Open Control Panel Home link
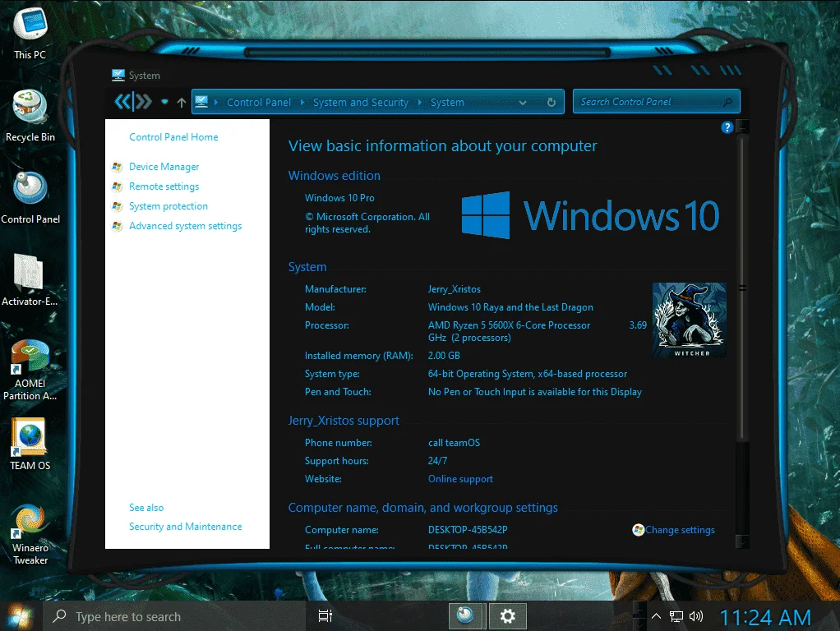 (173, 137)
